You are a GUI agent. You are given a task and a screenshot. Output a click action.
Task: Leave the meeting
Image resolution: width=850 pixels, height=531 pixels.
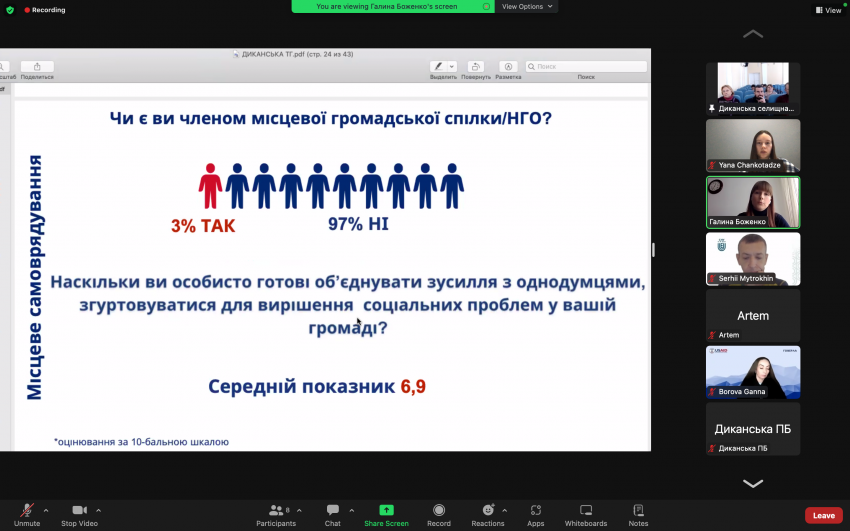coord(823,515)
